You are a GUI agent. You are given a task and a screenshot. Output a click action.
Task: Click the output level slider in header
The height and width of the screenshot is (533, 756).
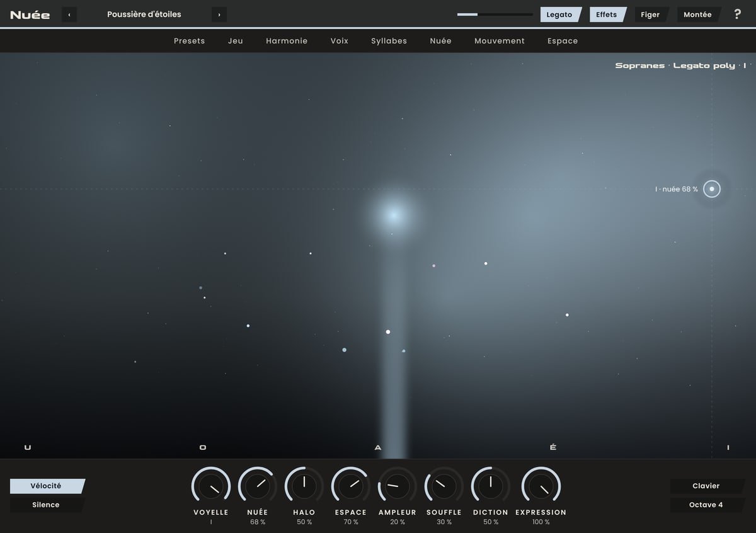[495, 14]
